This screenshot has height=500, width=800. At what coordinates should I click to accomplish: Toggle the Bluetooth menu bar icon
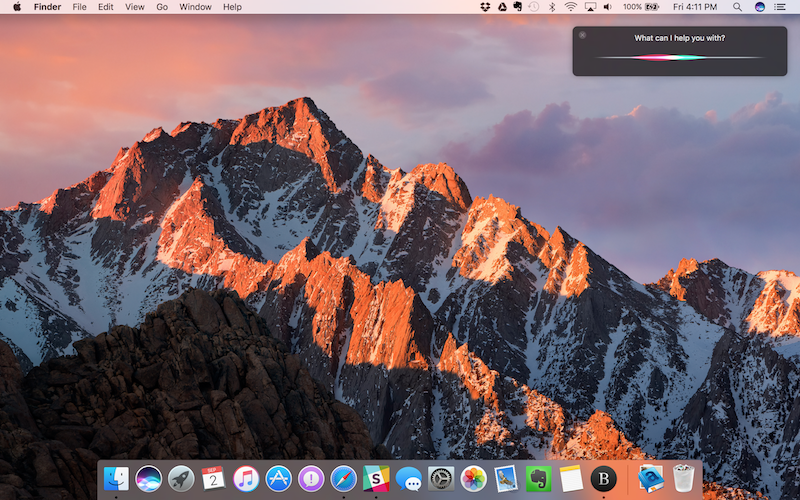pos(551,7)
